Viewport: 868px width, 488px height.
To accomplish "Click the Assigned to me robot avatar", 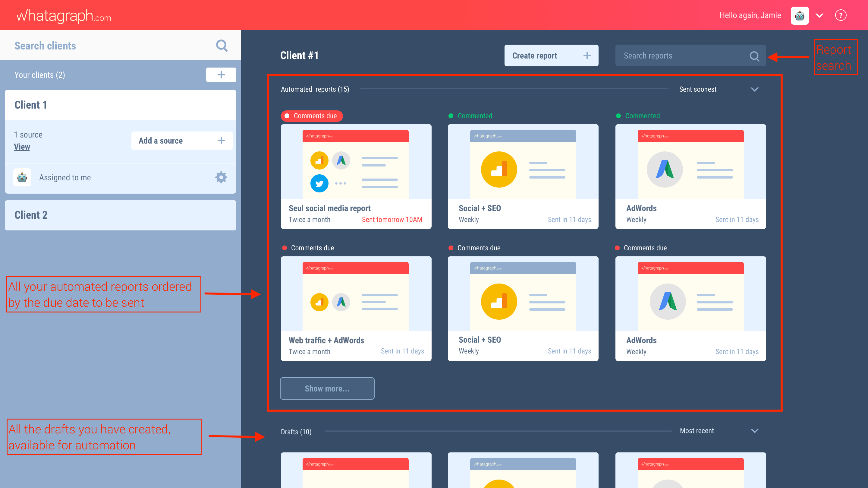I will click(x=22, y=177).
